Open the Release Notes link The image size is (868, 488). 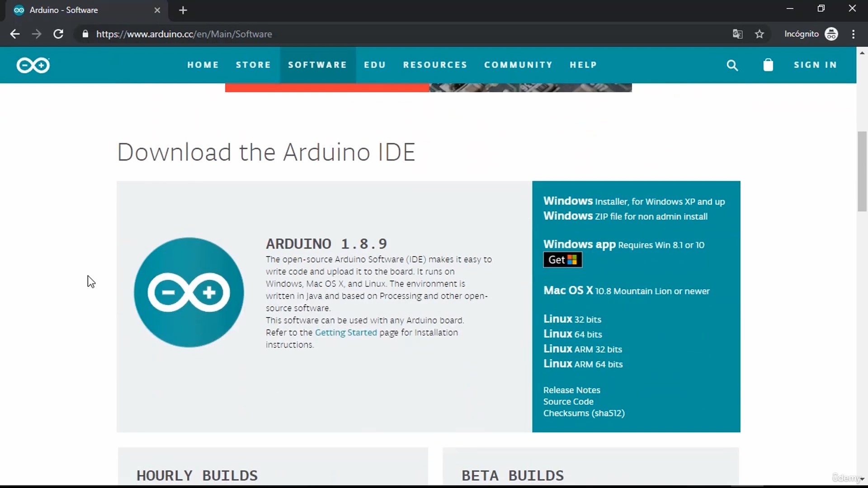pyautogui.click(x=572, y=390)
